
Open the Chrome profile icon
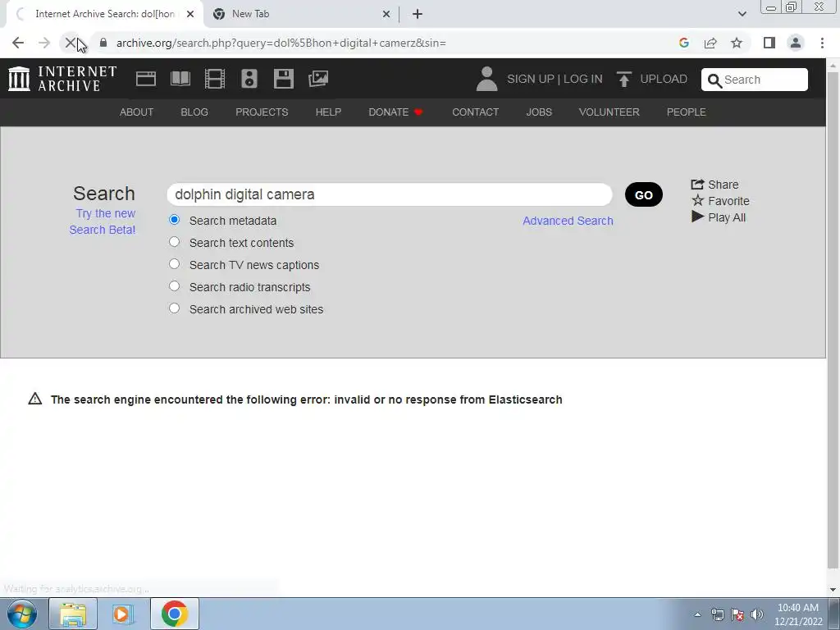tap(796, 43)
